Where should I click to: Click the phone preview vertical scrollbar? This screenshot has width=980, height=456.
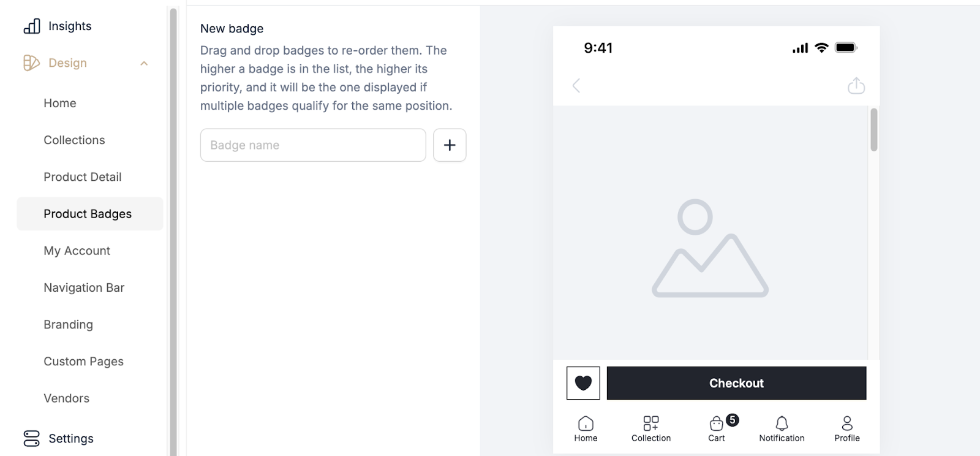pos(874,130)
